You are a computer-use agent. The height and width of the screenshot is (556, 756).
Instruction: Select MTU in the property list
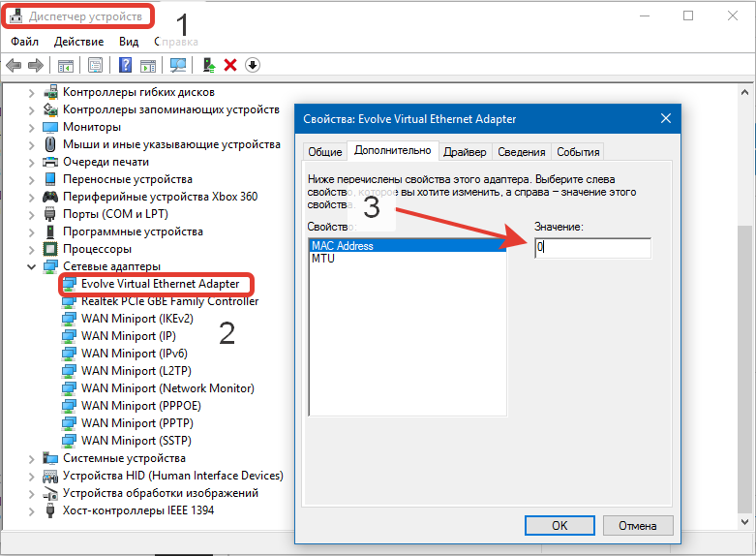(x=322, y=260)
